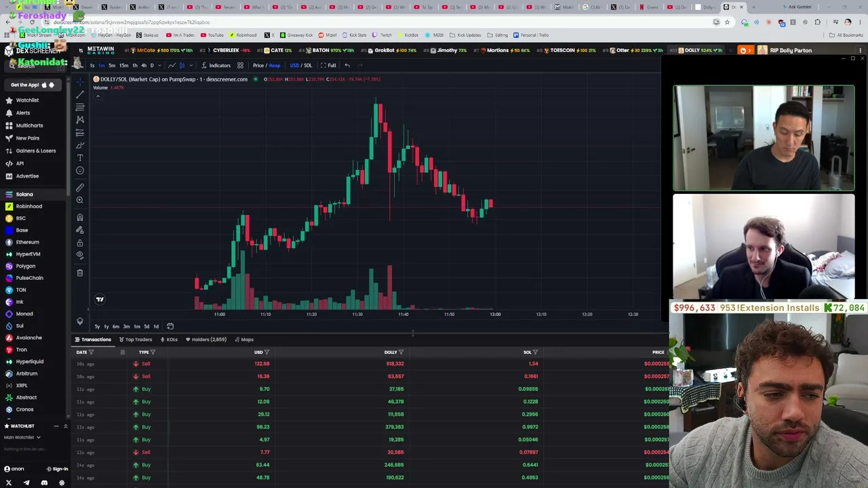Expand the Main Watchlist dropdown
The width and height of the screenshot is (868, 488).
coord(22,437)
